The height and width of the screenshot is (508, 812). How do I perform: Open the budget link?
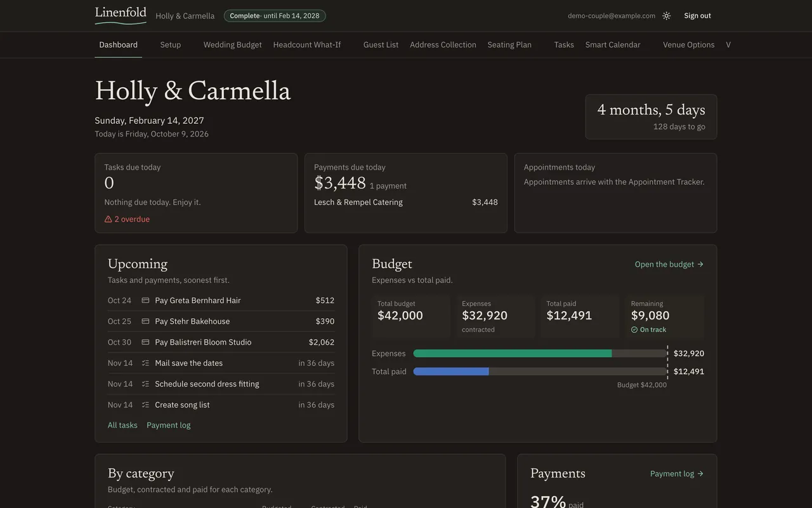tap(669, 264)
